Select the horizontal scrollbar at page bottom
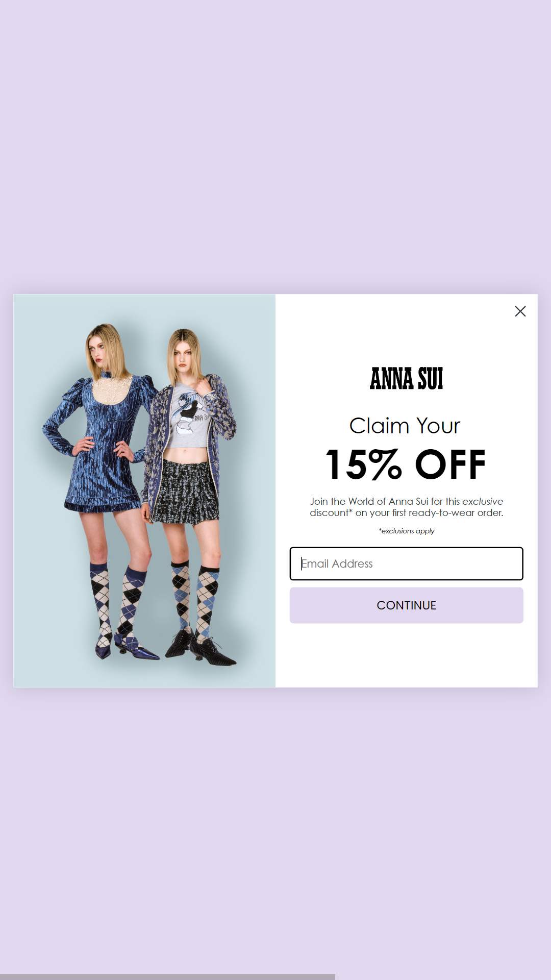The height and width of the screenshot is (980, 551). [167, 976]
